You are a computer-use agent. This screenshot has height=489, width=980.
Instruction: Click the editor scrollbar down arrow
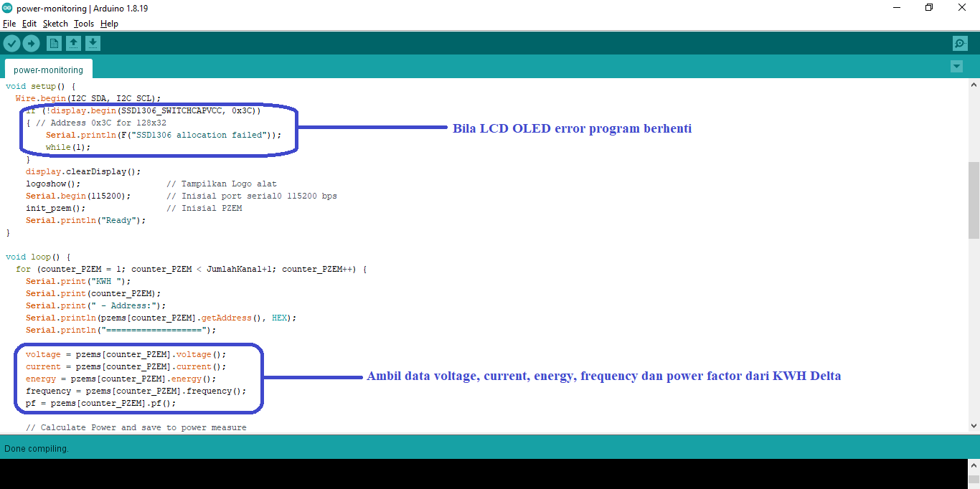974,426
